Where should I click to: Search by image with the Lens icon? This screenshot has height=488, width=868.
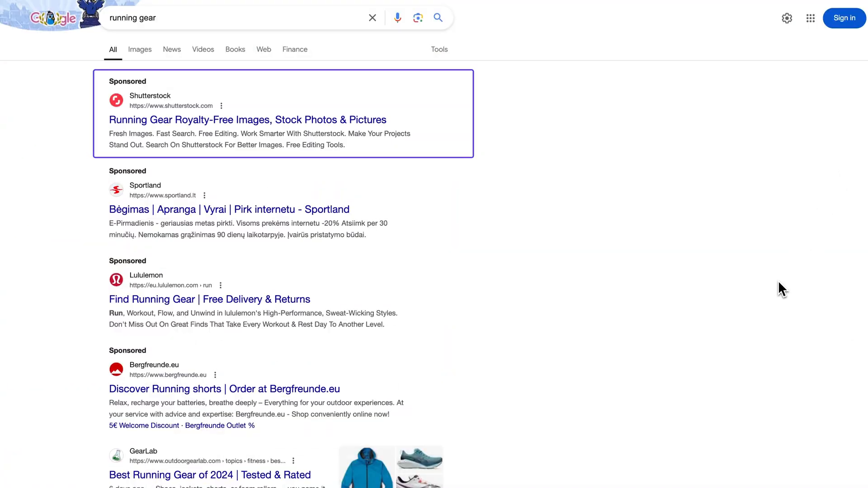tap(418, 18)
